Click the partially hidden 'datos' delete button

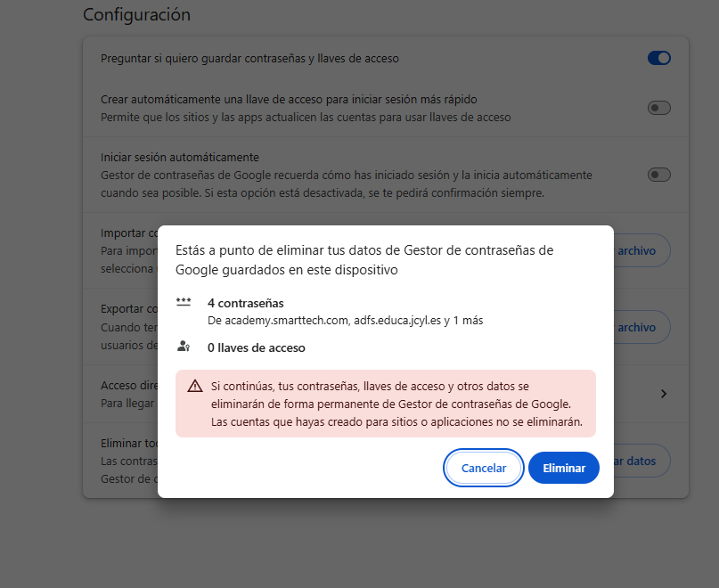point(642,461)
